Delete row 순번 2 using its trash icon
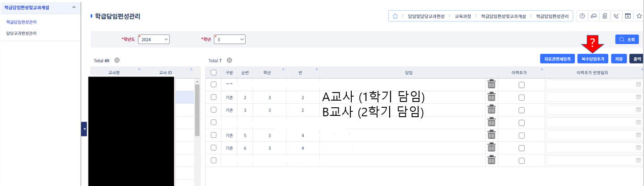 (492, 97)
